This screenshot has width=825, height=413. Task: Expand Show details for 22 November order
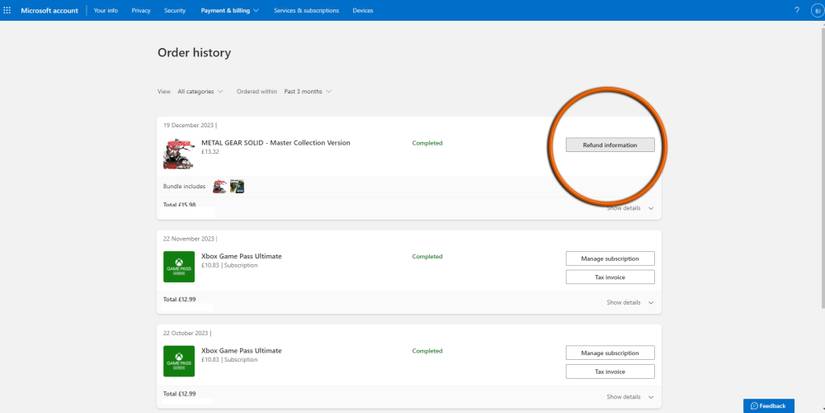(630, 302)
